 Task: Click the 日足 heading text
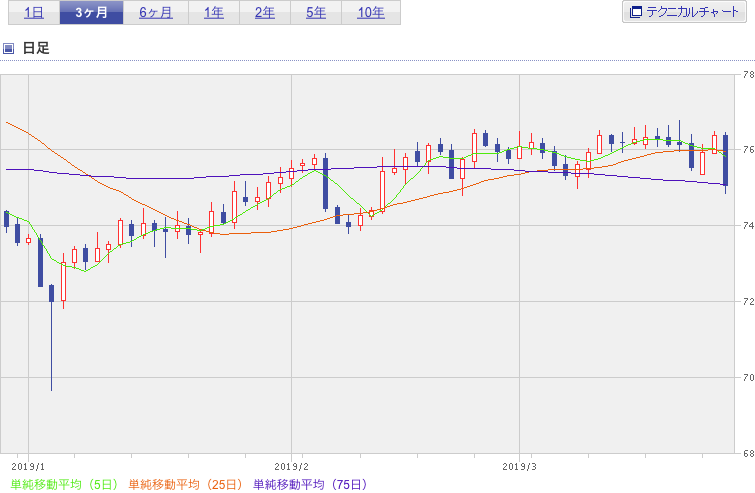[x=36, y=48]
